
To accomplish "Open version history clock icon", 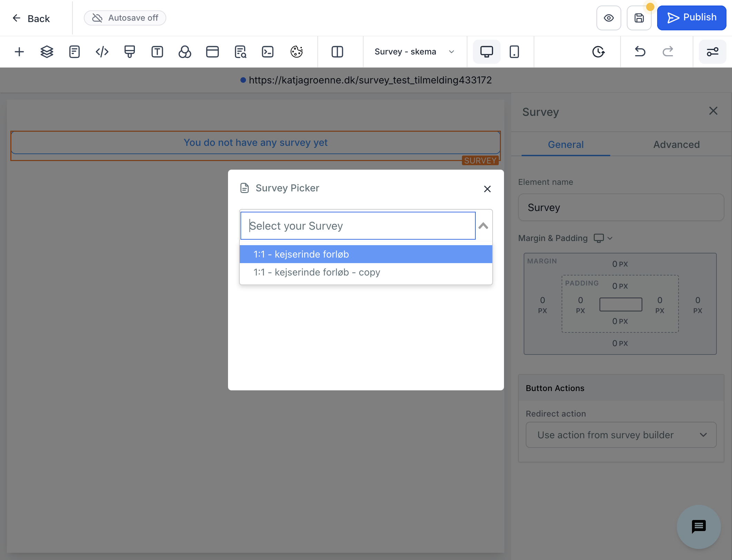I will [599, 52].
